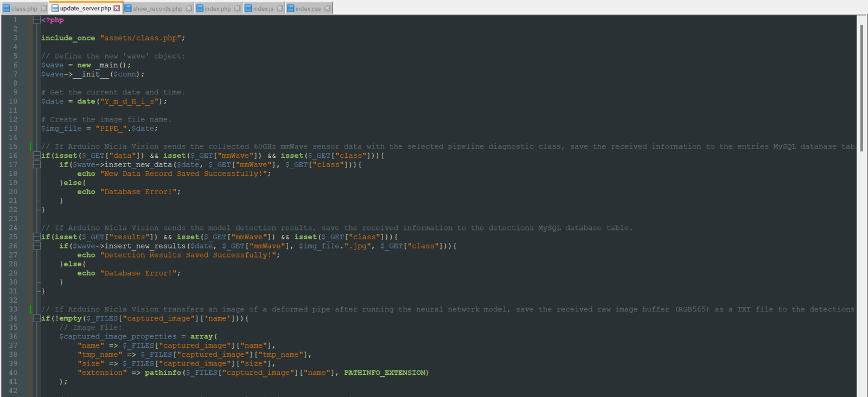This screenshot has width=868, height=397.
Task: Close the index.php tab
Action: 237,8
